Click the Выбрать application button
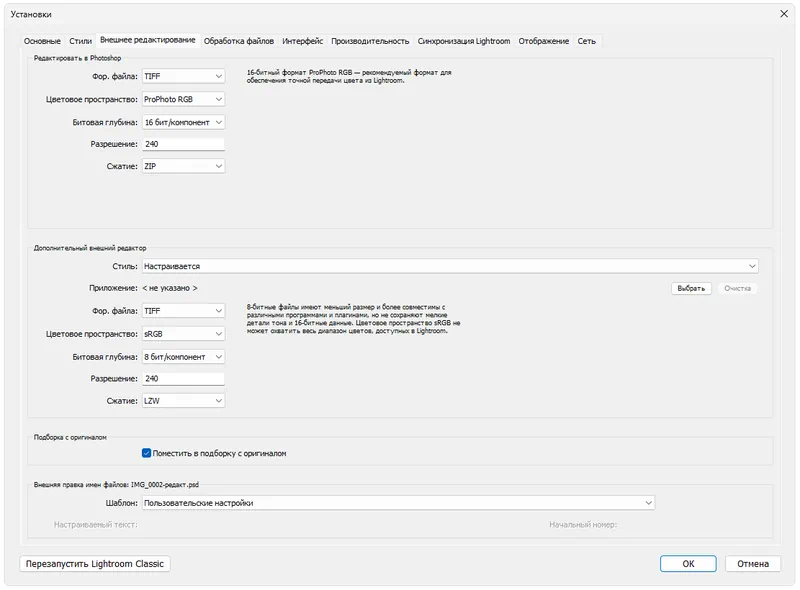The height and width of the screenshot is (590, 800). [x=691, y=288]
